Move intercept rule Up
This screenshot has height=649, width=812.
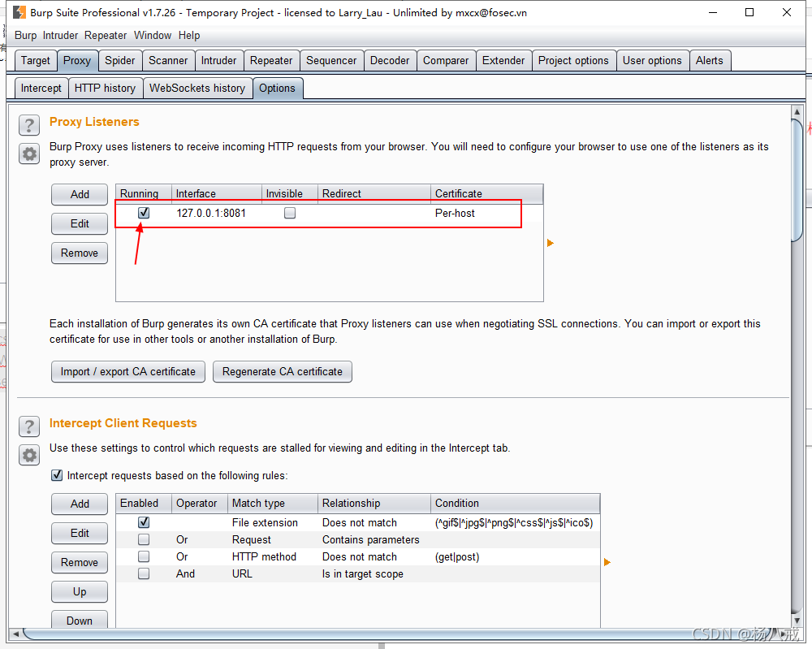point(80,591)
